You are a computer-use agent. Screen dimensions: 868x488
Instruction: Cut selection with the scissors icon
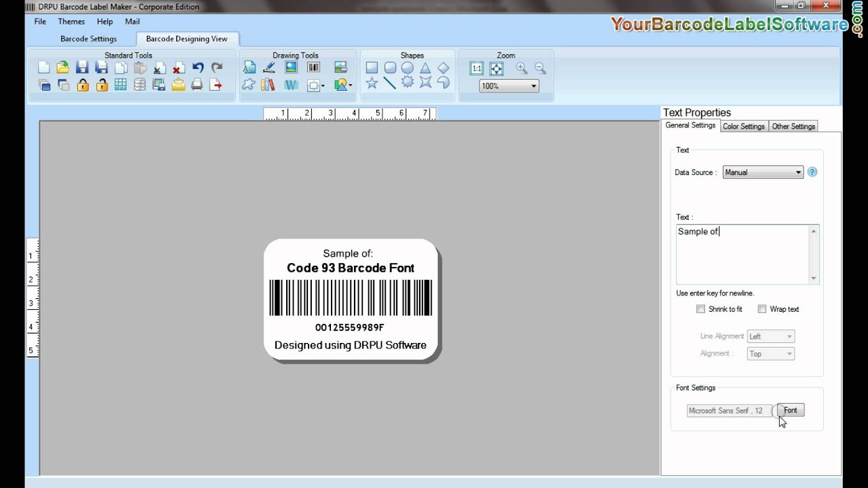tap(159, 68)
